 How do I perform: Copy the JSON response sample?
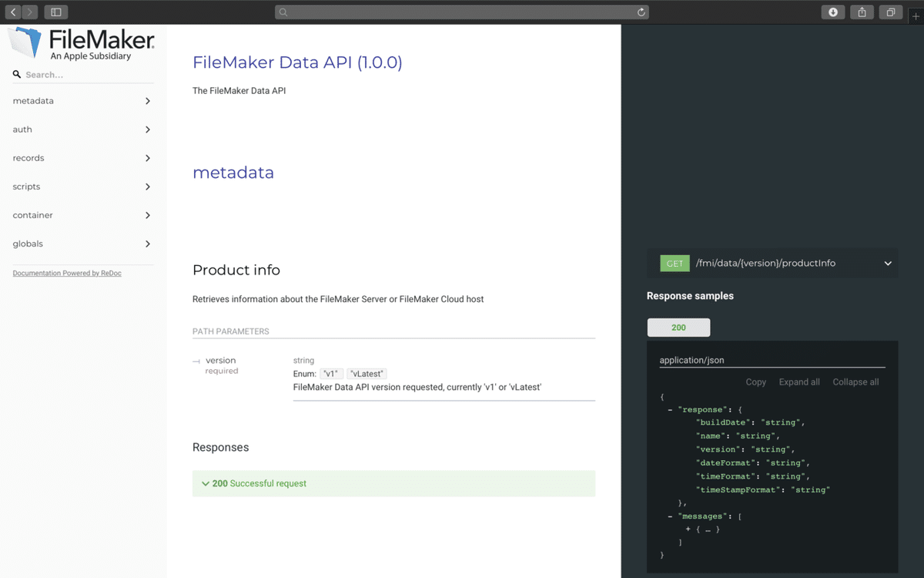point(755,381)
